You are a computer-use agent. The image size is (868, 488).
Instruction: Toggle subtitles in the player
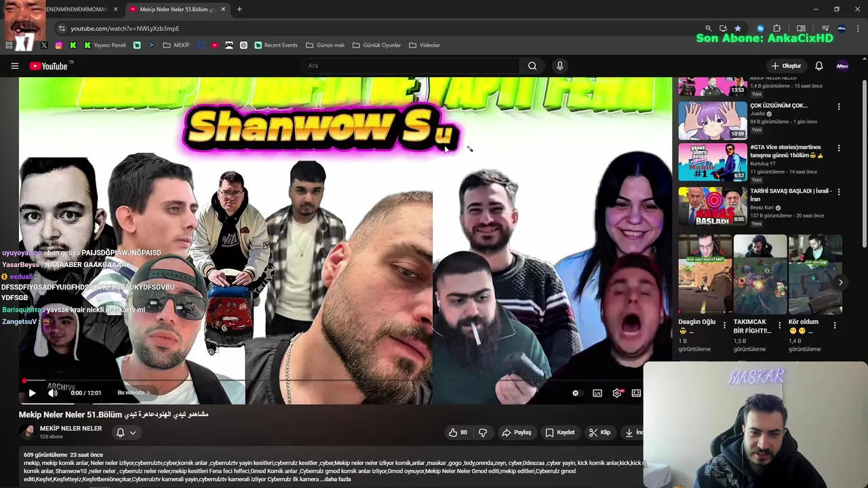597,393
